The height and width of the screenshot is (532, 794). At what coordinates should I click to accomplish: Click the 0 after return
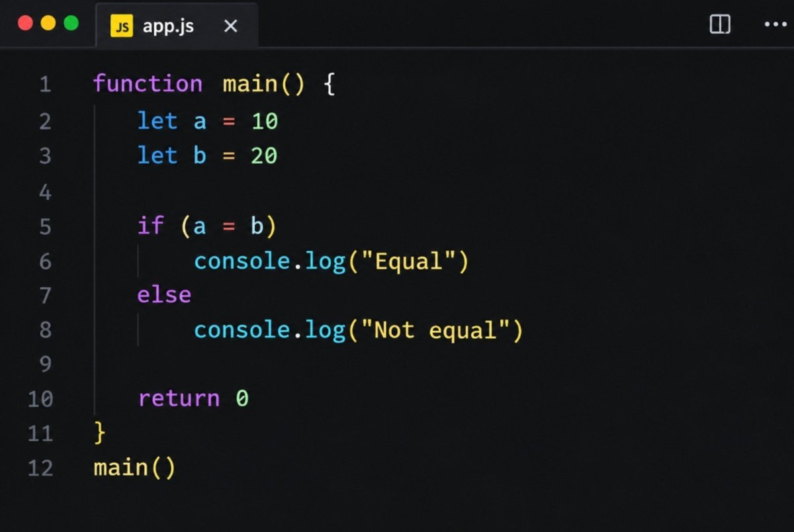[x=242, y=399]
